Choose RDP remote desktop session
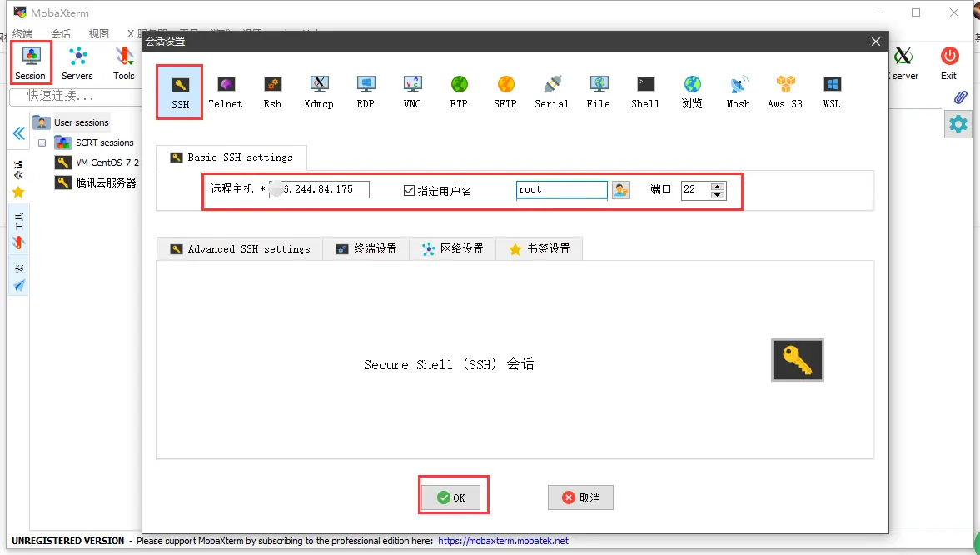The width and height of the screenshot is (980, 555). (x=366, y=92)
